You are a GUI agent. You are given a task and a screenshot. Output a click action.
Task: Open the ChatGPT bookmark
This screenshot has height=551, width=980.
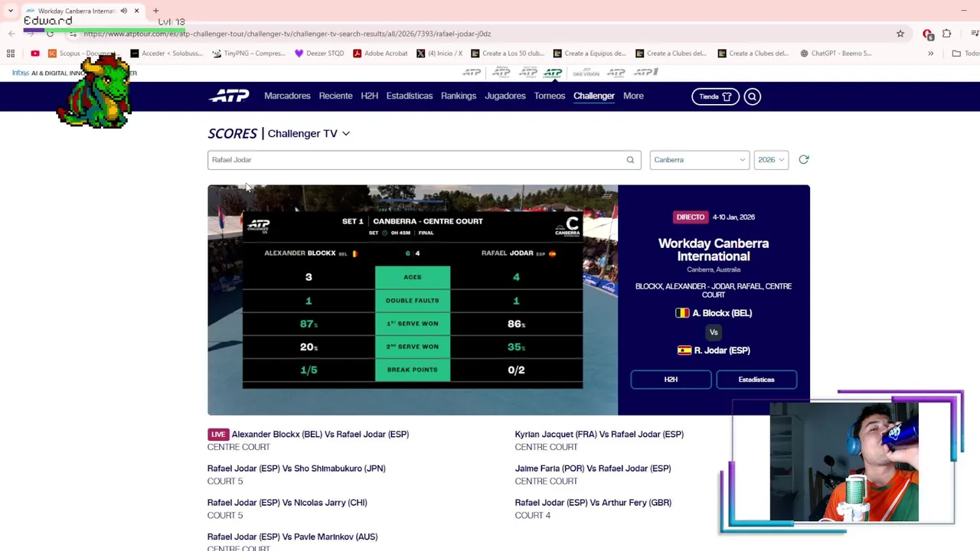click(835, 54)
